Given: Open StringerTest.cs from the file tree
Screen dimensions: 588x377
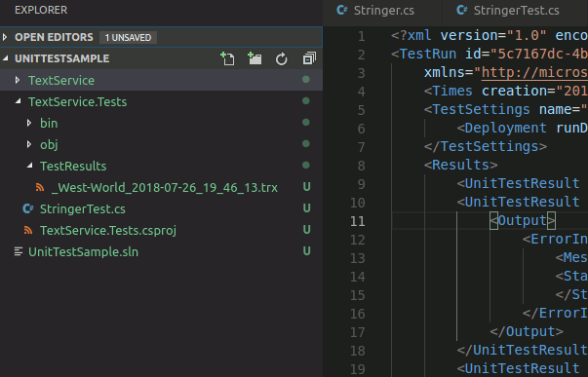Looking at the screenshot, I should pos(83,208).
